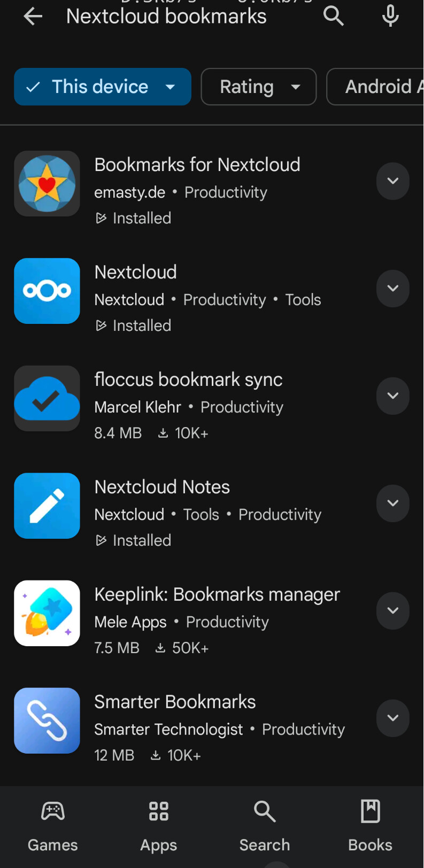The width and height of the screenshot is (424, 868).
Task: Open floccus bookmark sync app icon
Action: 47,398
